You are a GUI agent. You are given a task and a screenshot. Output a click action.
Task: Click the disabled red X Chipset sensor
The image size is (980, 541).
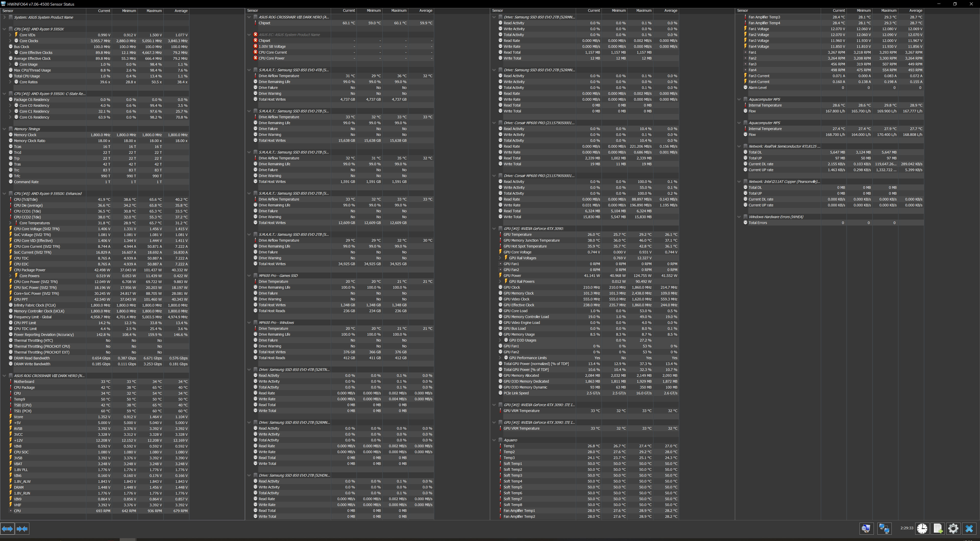pyautogui.click(x=264, y=41)
